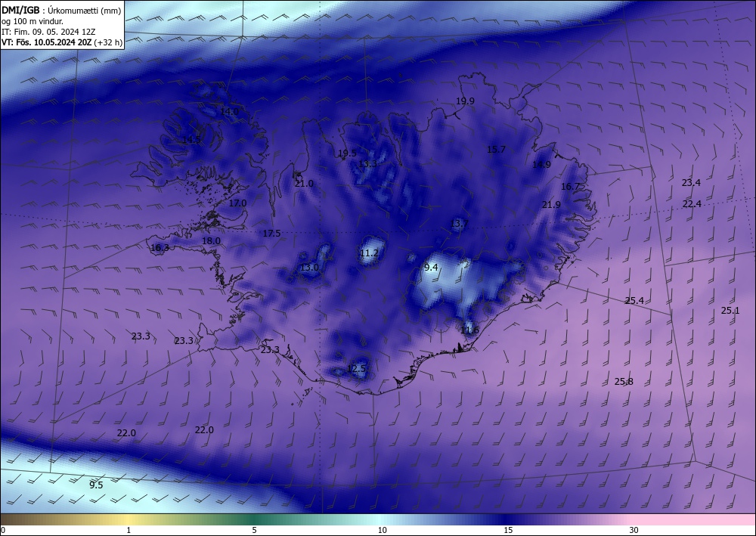Click the map value 13.0
The image size is (756, 536).
309,268
